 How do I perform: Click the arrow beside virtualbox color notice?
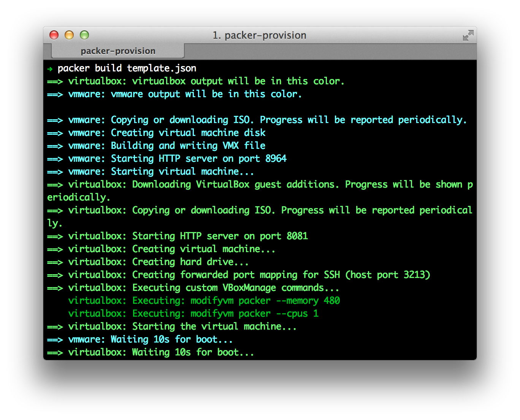click(x=55, y=81)
